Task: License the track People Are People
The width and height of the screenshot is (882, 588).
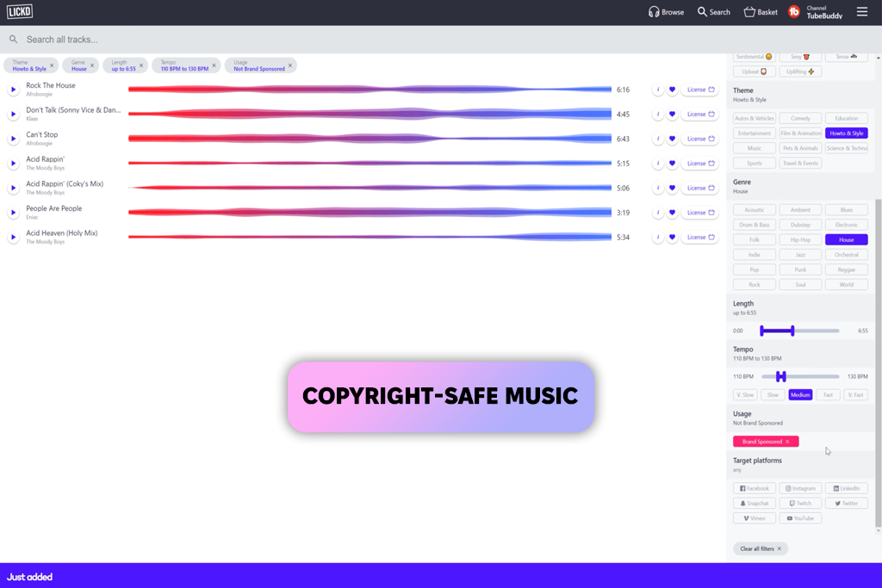Action: pyautogui.click(x=700, y=213)
